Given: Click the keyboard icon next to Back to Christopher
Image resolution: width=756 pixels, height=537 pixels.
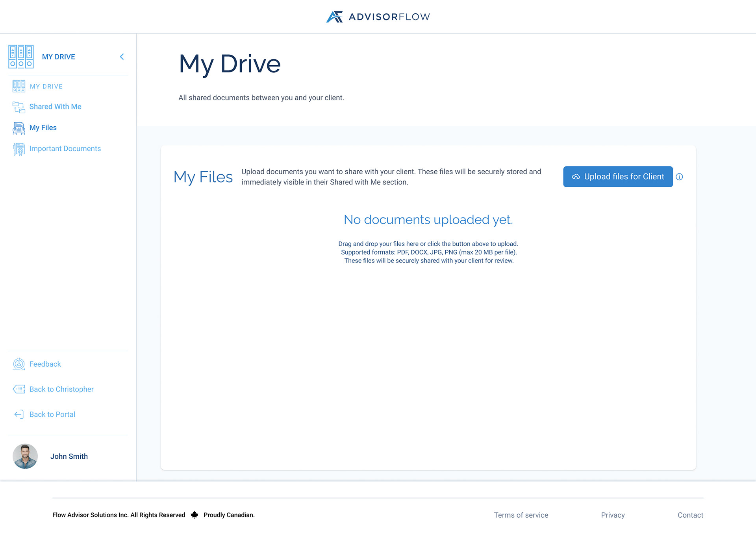Looking at the screenshot, I should [x=18, y=389].
